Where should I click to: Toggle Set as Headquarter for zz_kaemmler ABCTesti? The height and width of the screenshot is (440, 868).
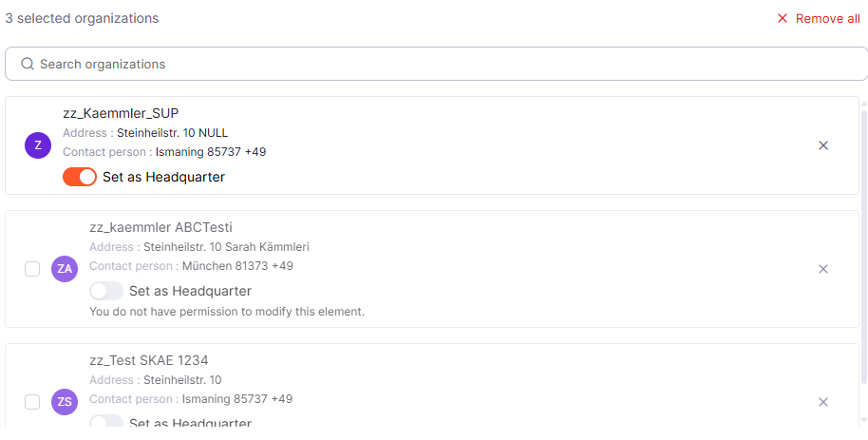point(106,291)
